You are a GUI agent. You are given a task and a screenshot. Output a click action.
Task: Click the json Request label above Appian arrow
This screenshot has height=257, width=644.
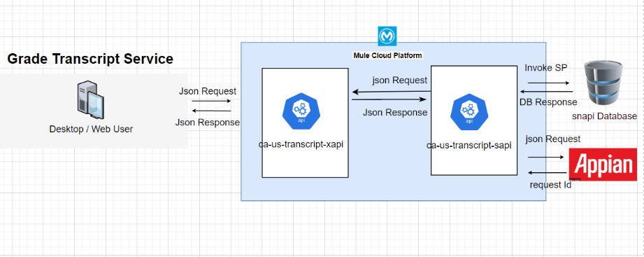(x=553, y=139)
